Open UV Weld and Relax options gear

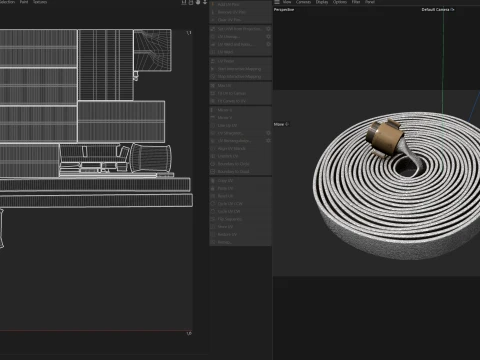pos(268,44)
